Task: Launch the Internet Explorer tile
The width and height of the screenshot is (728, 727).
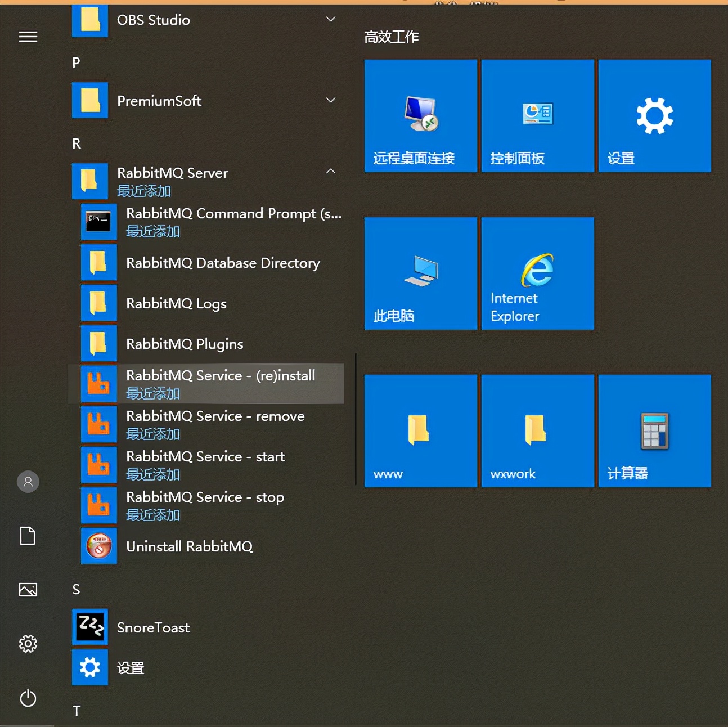Action: [538, 273]
